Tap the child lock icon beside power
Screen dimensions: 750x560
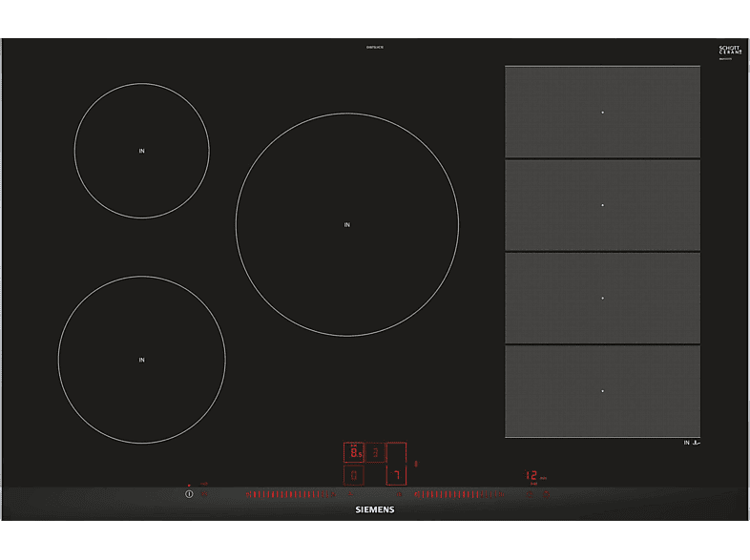coord(205,494)
